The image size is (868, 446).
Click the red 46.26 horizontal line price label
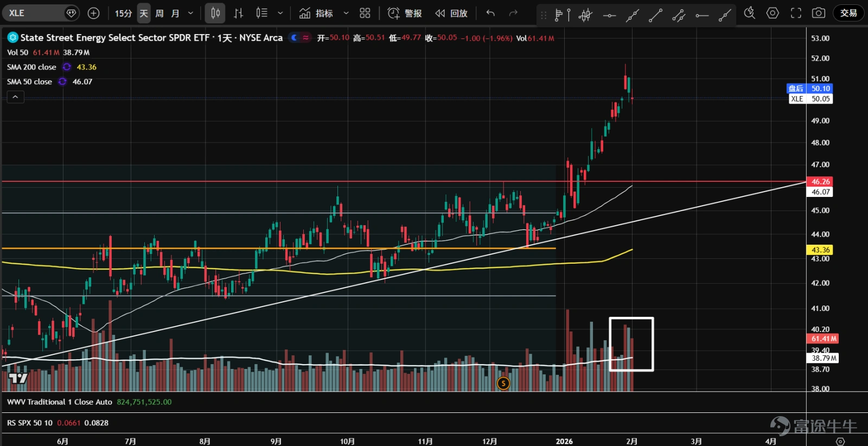820,182
